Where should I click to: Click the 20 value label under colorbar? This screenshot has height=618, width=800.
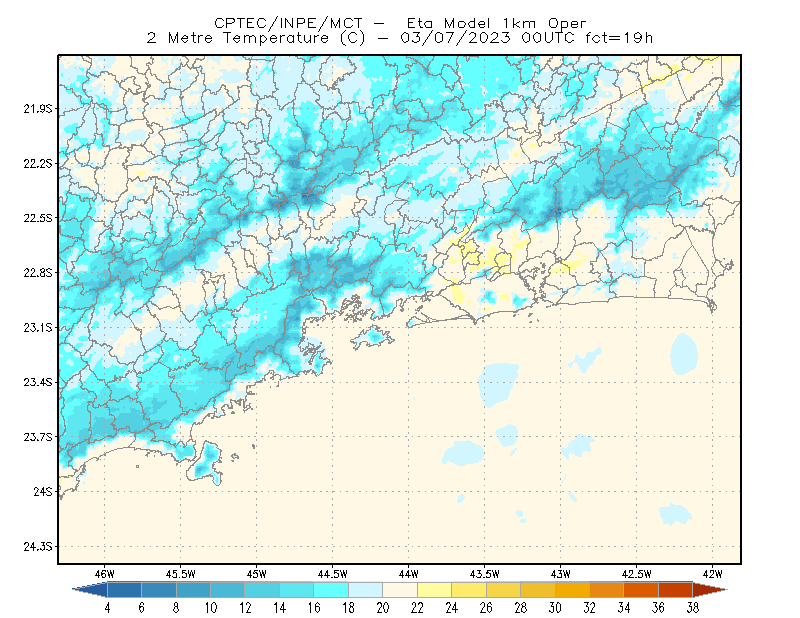coord(383,608)
